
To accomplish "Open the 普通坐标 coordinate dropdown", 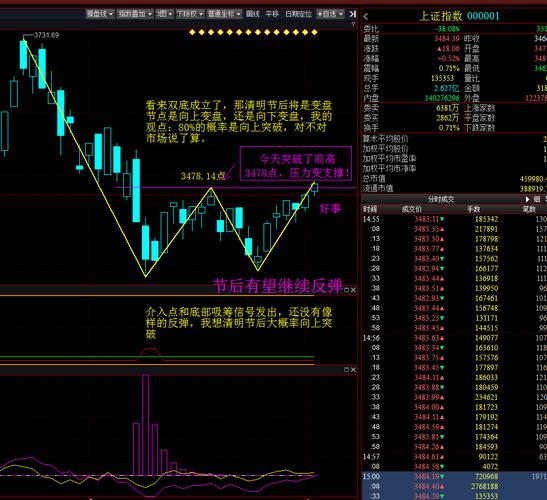I will (224, 14).
